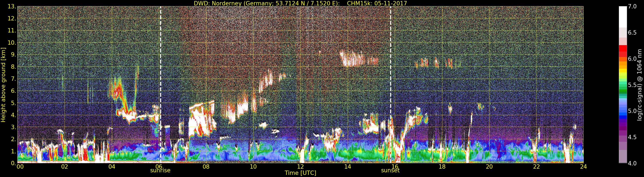Click the plot title 'DWD: Norderney (Germany; 53.7124 N / 7.1520 E)'
644x177 pixels.
click(x=267, y=3)
